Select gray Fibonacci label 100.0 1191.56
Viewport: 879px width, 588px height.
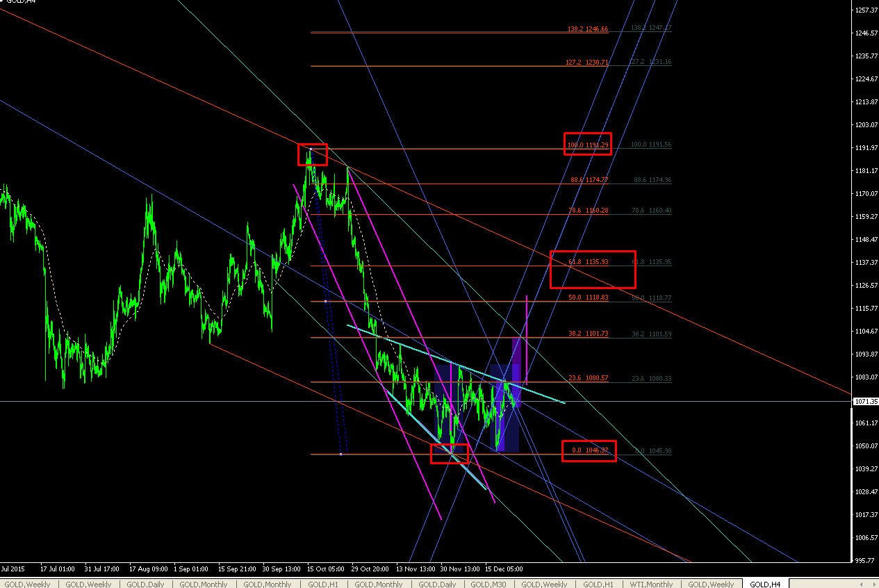(651, 145)
